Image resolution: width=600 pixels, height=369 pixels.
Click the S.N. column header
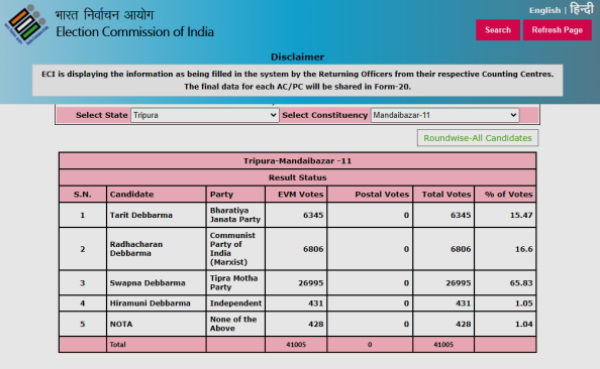click(x=83, y=194)
